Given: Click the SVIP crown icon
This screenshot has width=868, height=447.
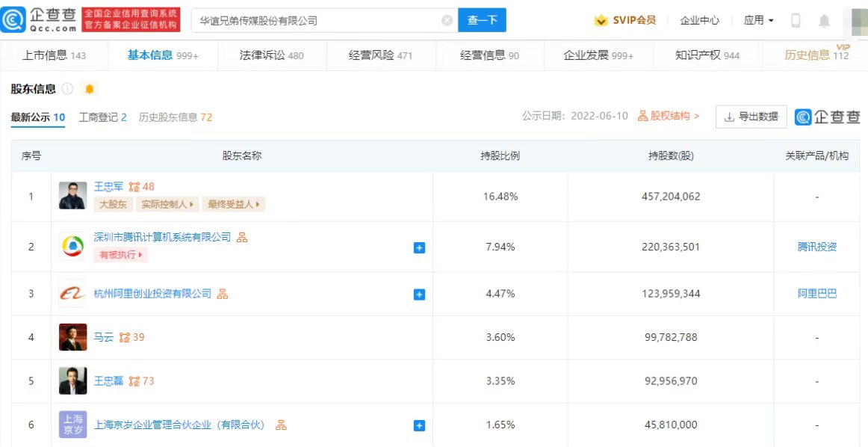Looking at the screenshot, I should pos(601,20).
